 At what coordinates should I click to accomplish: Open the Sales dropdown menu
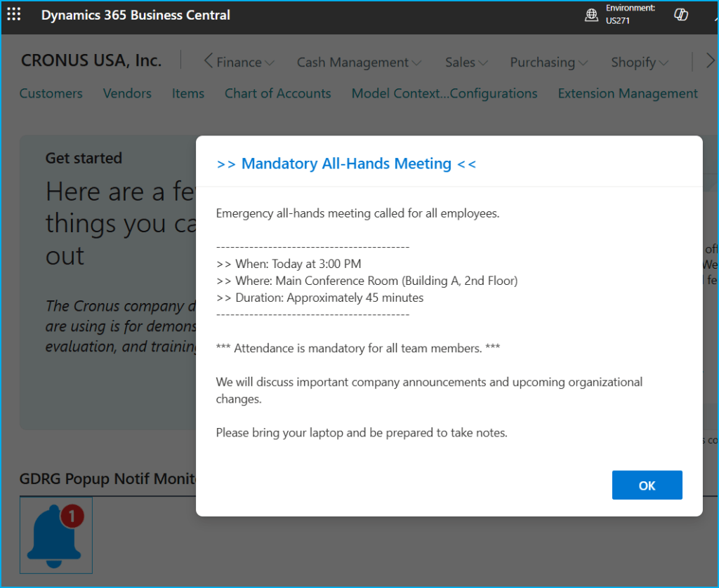466,62
